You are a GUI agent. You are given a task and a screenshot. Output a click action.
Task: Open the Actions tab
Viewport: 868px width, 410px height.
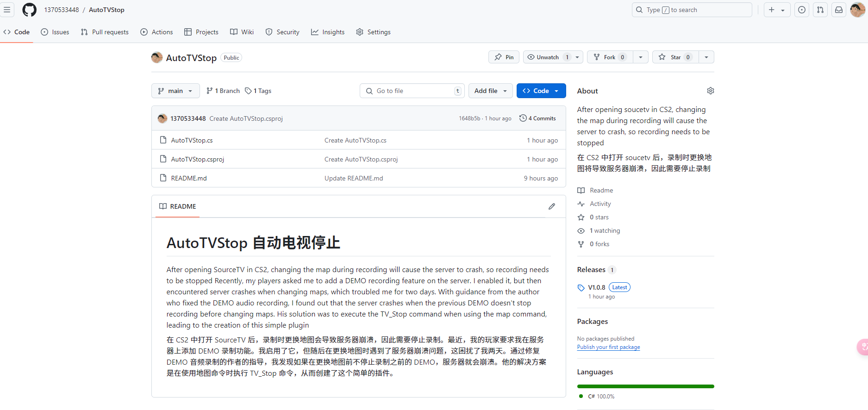pyautogui.click(x=156, y=32)
